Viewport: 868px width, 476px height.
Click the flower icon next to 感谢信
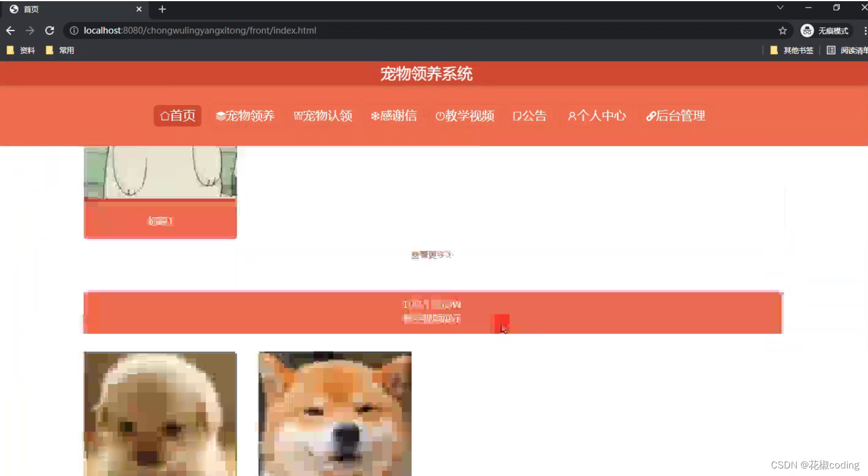(374, 115)
